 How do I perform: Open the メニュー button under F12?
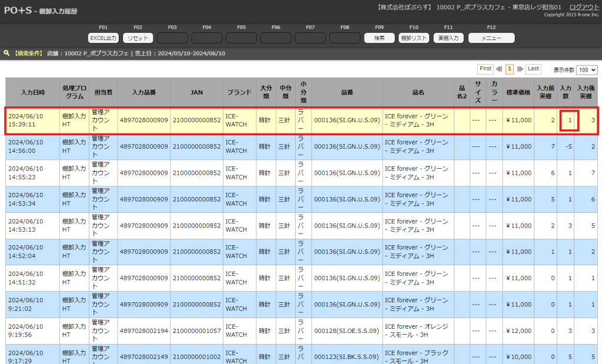click(x=491, y=38)
